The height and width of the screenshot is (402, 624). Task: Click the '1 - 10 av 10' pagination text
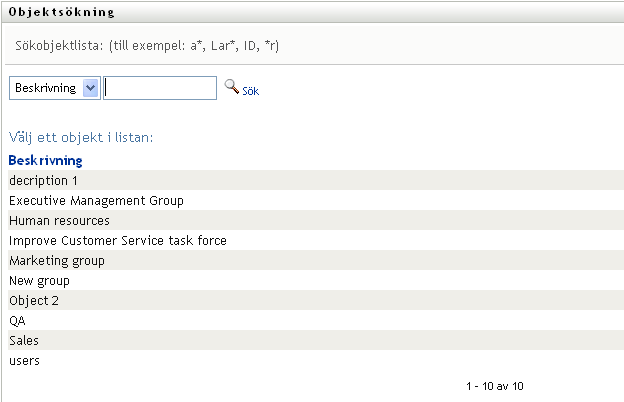494,385
